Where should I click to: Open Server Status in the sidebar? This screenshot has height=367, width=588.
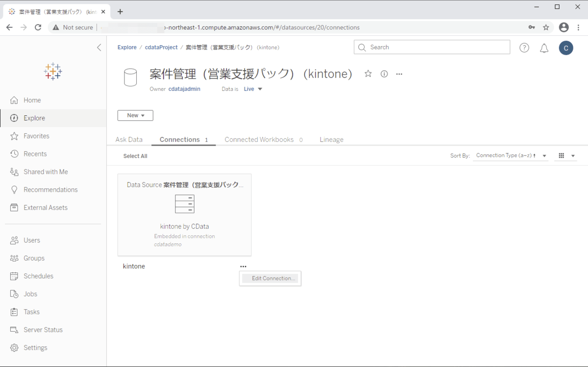tap(53, 330)
